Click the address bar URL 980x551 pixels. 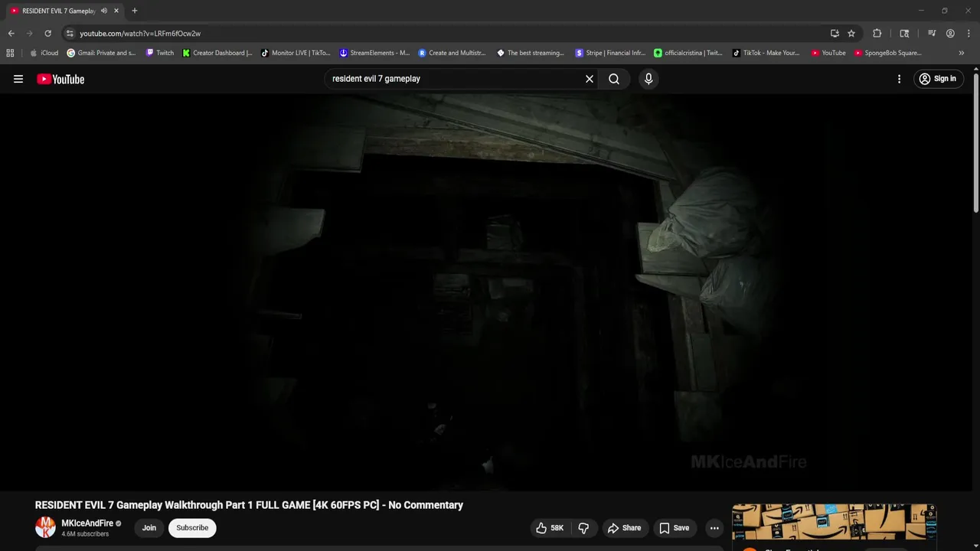click(140, 34)
